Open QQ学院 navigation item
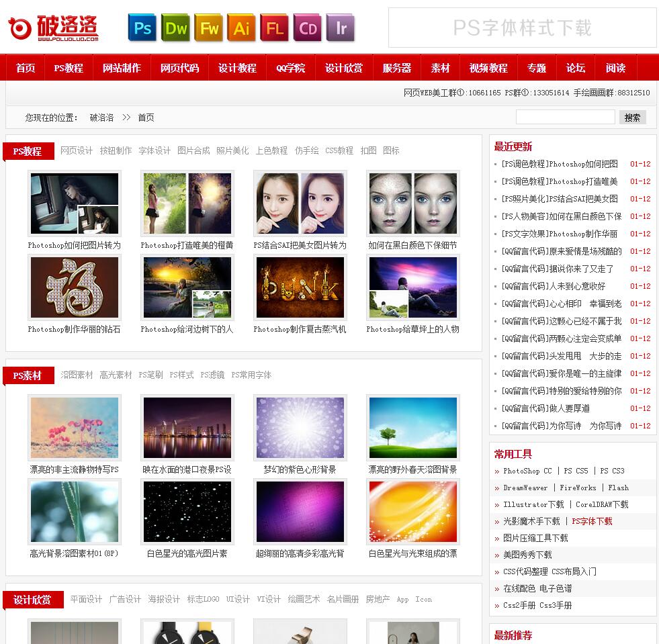Image resolution: width=659 pixels, height=644 pixels. pos(290,68)
